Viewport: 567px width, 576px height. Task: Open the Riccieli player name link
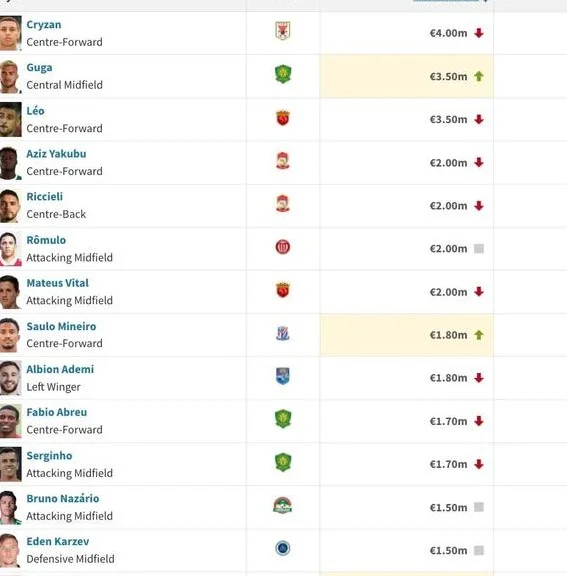[x=44, y=197]
